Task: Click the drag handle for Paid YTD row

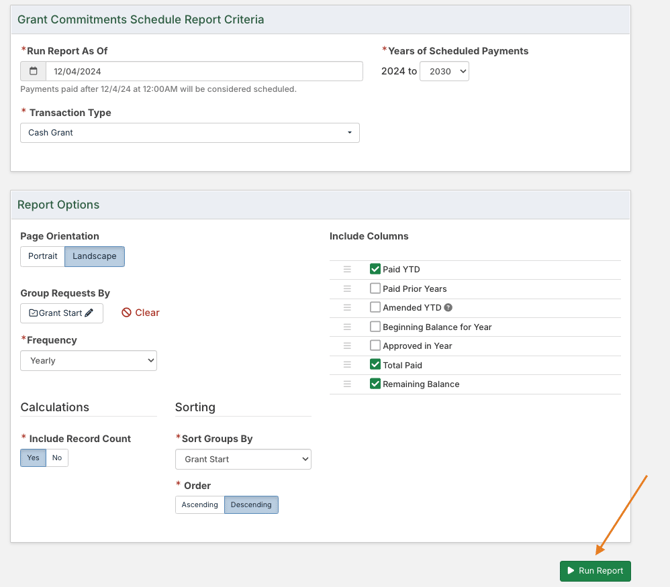Action: click(x=347, y=269)
